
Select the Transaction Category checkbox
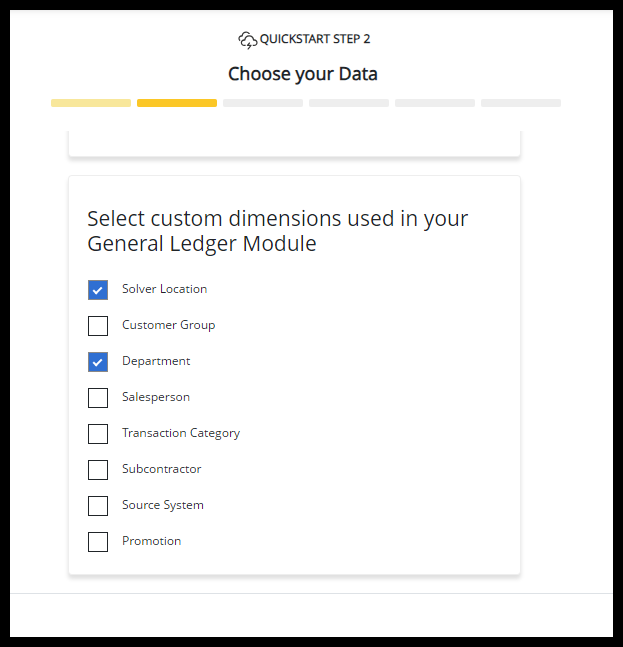(x=98, y=434)
